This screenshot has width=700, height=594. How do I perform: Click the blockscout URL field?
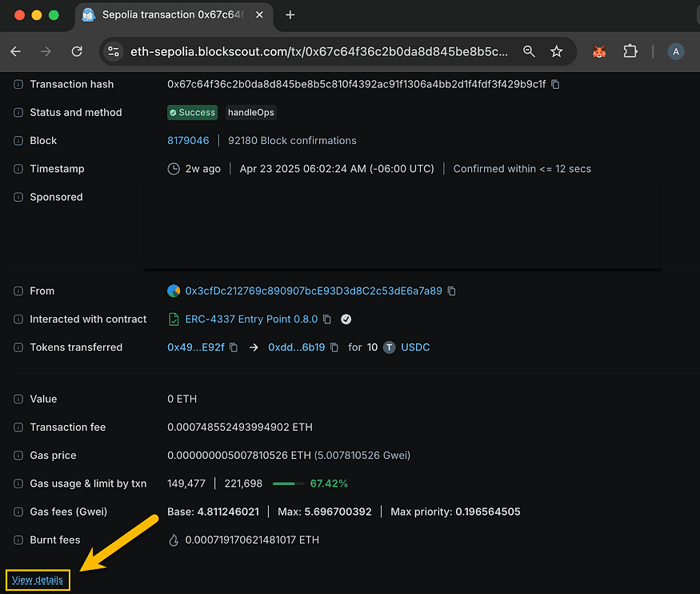click(318, 52)
